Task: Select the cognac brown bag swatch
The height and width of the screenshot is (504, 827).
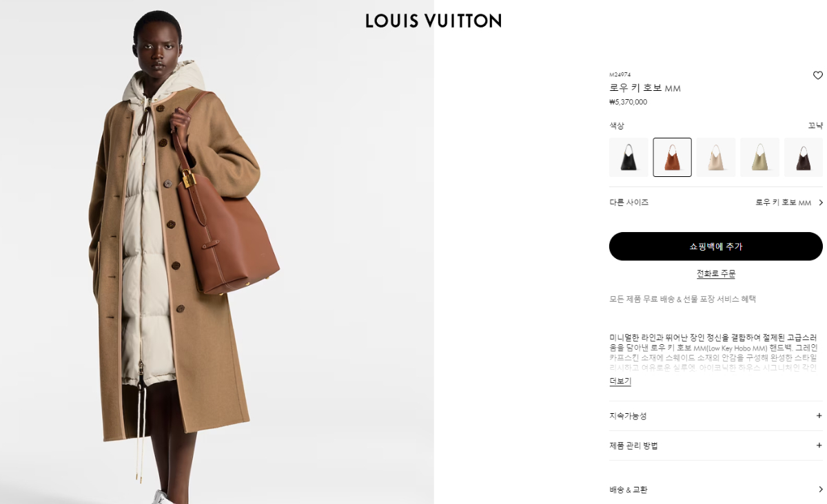Action: tap(672, 157)
